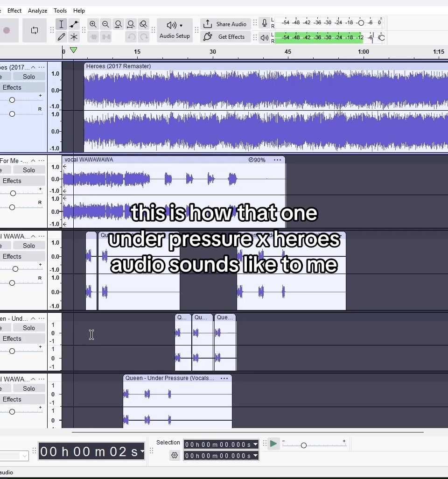Adjust the playback meter level slider

pyautogui.click(x=381, y=37)
